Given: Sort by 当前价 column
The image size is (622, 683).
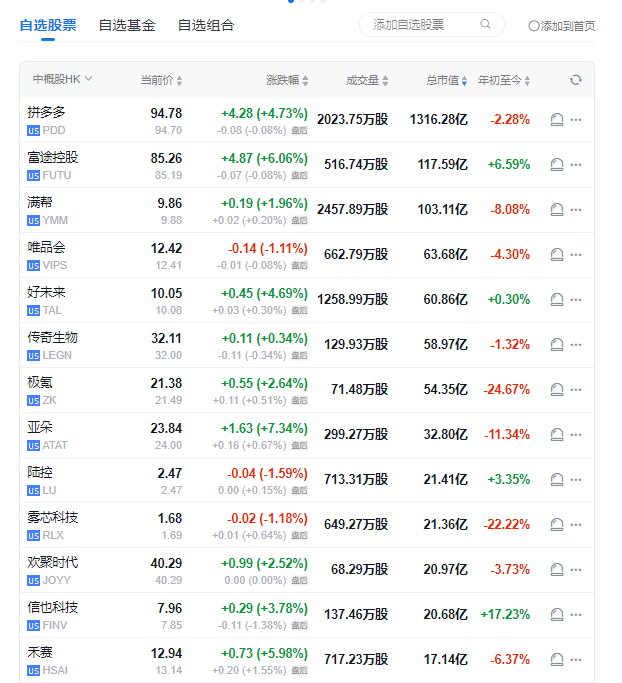Looking at the screenshot, I should [161, 80].
